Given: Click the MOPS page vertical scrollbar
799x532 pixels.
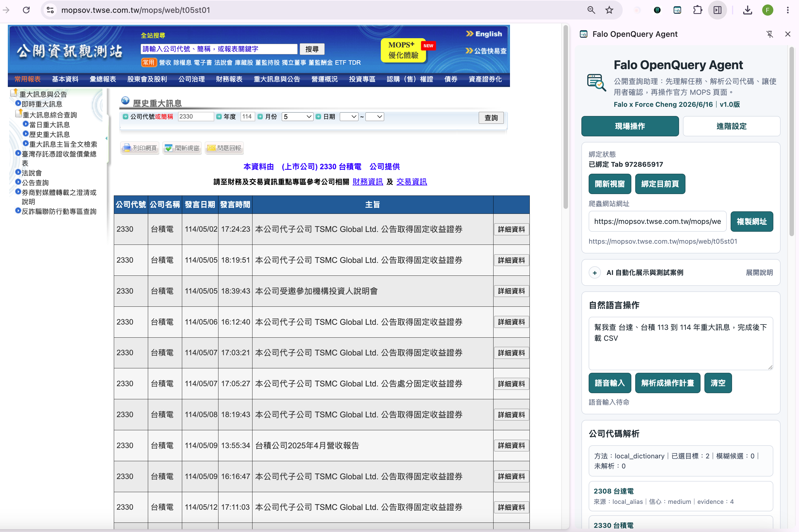Looking at the screenshot, I should pos(565,117).
